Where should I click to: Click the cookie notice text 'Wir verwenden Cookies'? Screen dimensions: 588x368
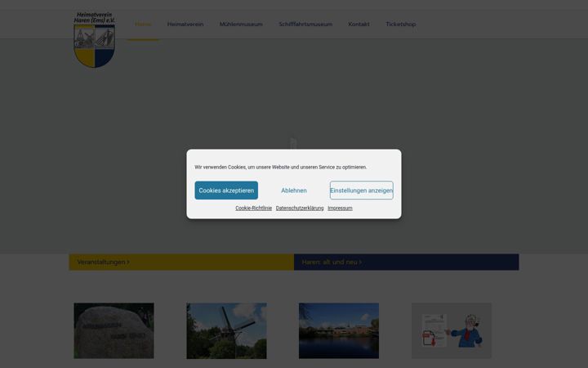click(280, 167)
